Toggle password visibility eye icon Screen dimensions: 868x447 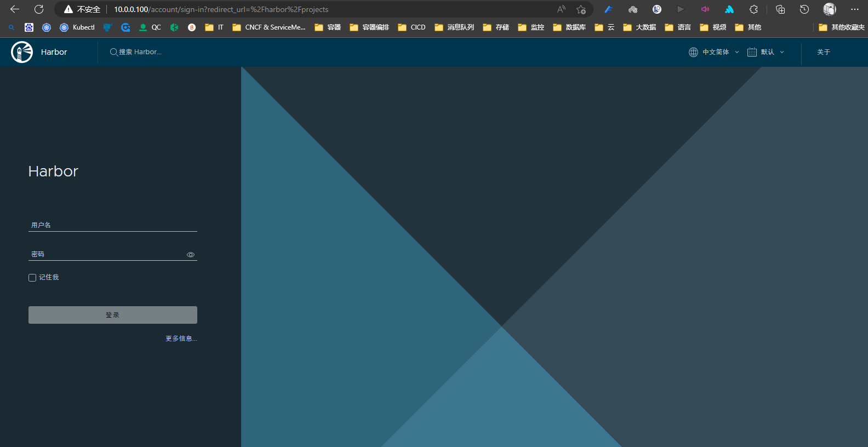[x=191, y=255]
